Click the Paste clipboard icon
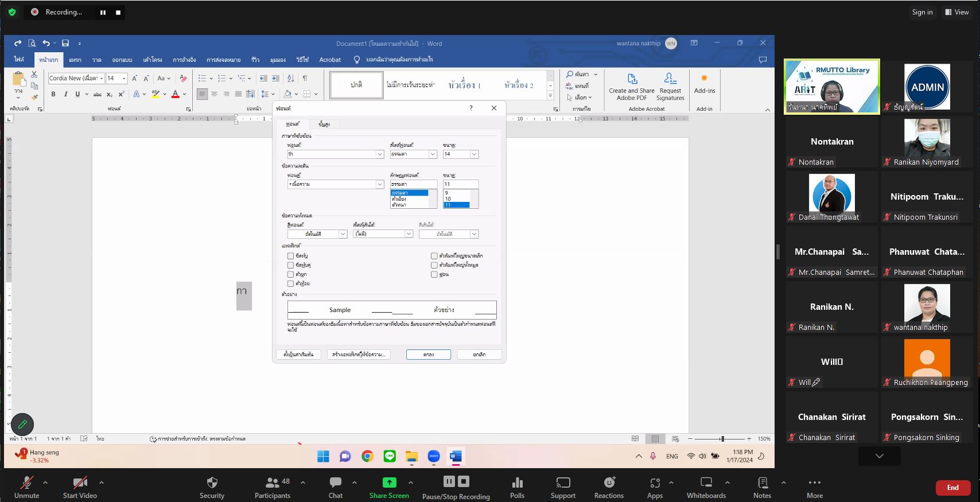This screenshot has height=502, width=980. [18, 80]
